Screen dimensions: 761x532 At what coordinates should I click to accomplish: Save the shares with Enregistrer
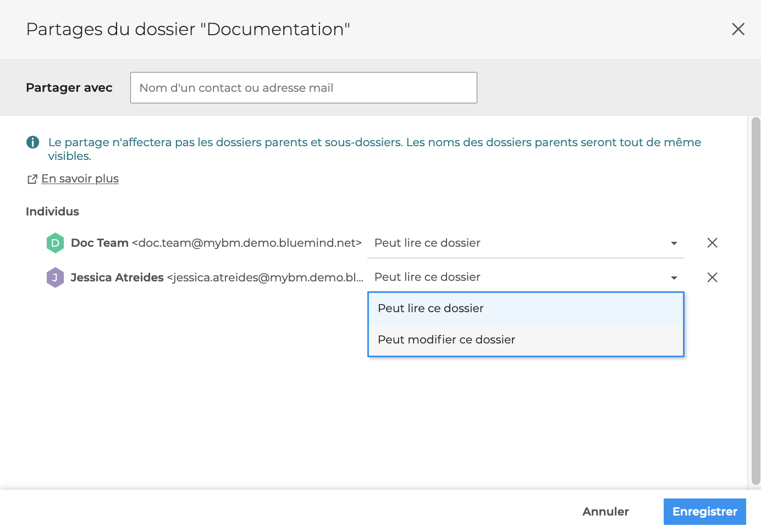pos(704,512)
